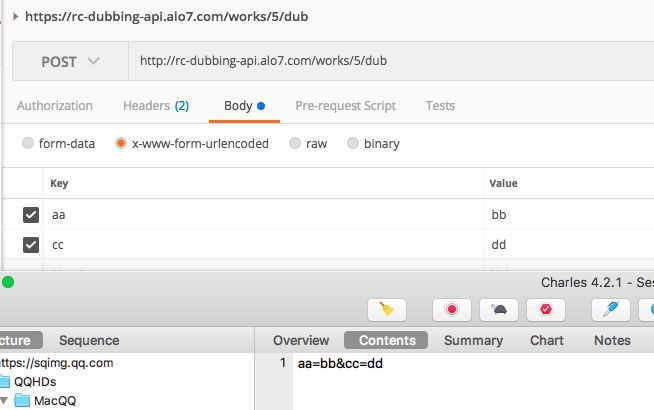
Task: Click the request title URL text
Action: (166, 16)
